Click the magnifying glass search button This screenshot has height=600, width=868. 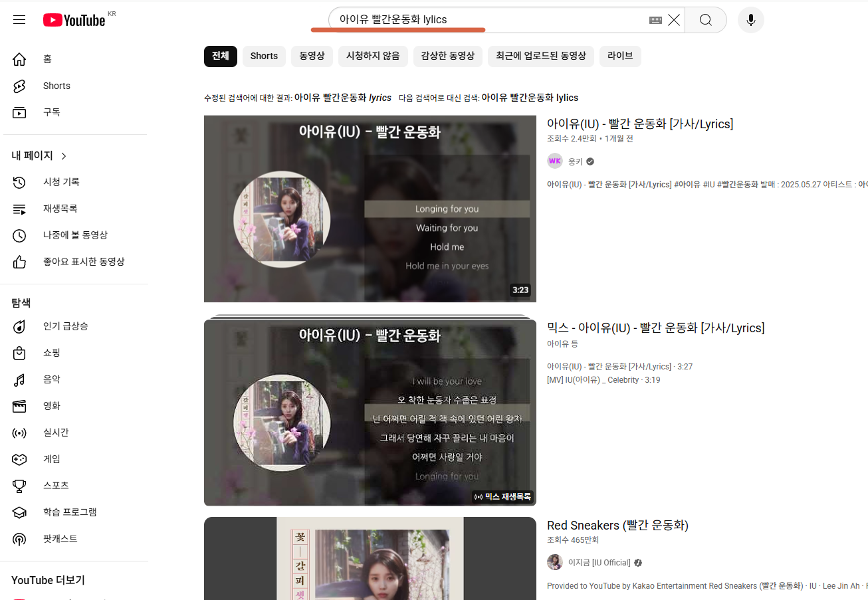pos(706,20)
